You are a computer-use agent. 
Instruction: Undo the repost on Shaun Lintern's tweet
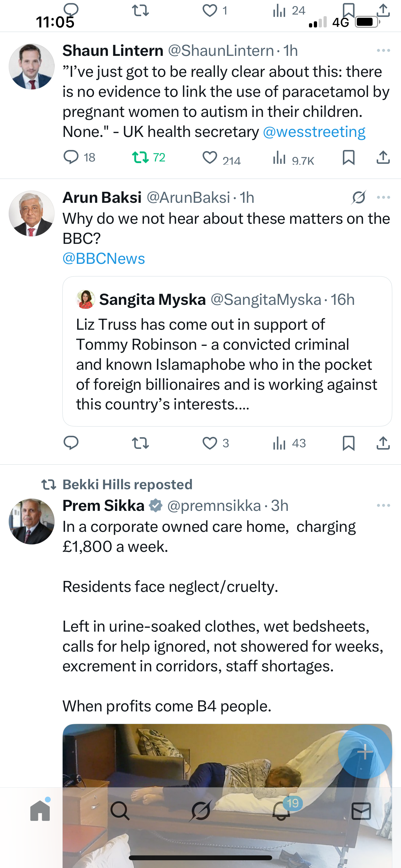[140, 157]
